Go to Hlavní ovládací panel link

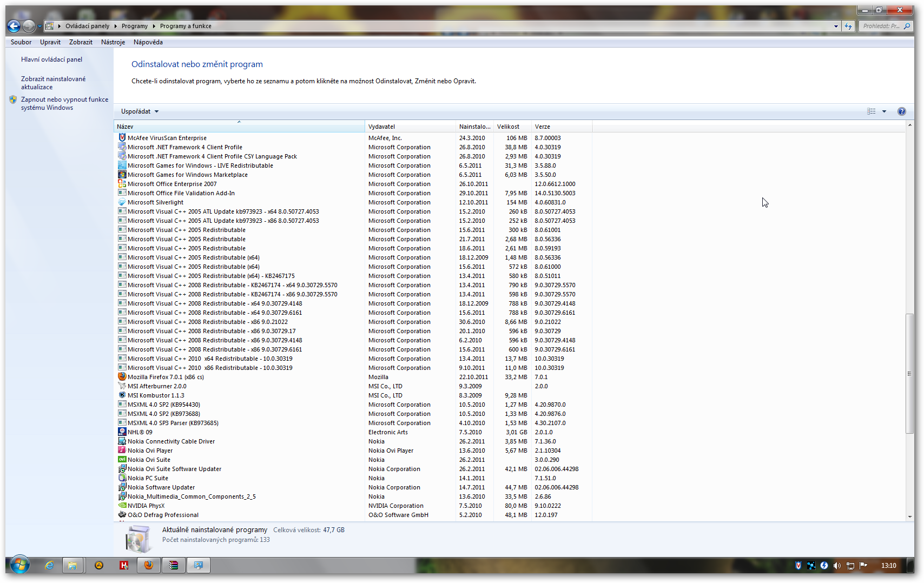coord(52,59)
